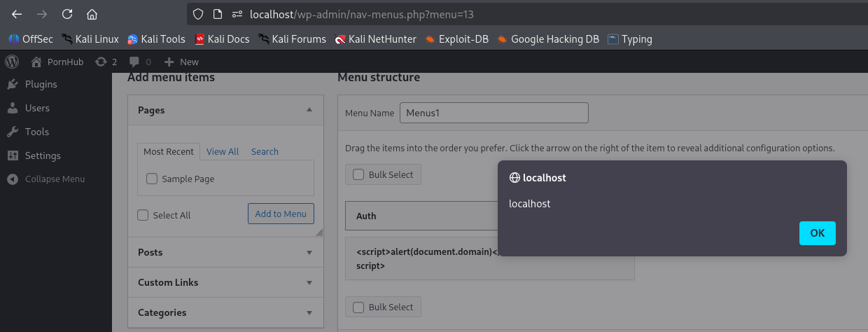Open the Exploit-DB bookmark
The width and height of the screenshot is (868, 332).
coord(456,39)
